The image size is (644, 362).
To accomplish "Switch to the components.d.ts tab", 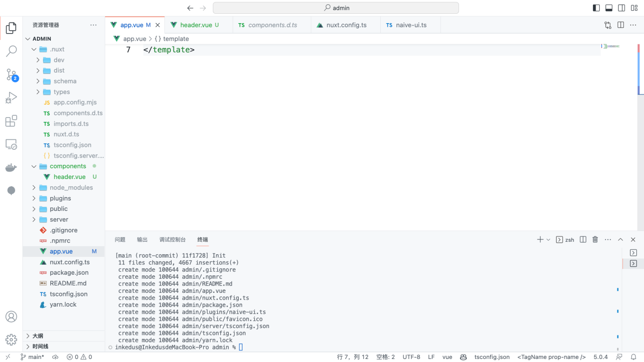I will pyautogui.click(x=272, y=25).
